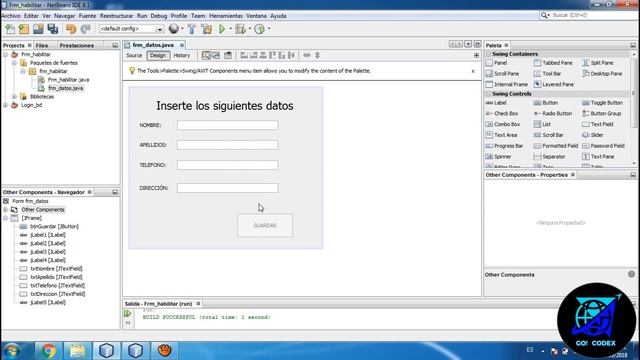This screenshot has width=640, height=360.
Task: Switch to the History view tab
Action: pyautogui.click(x=182, y=55)
